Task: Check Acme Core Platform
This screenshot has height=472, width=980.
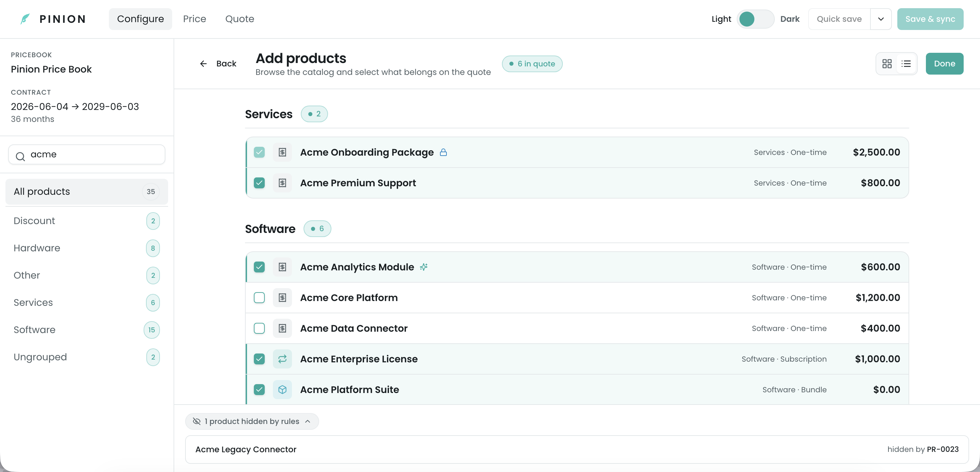Action: point(259,298)
